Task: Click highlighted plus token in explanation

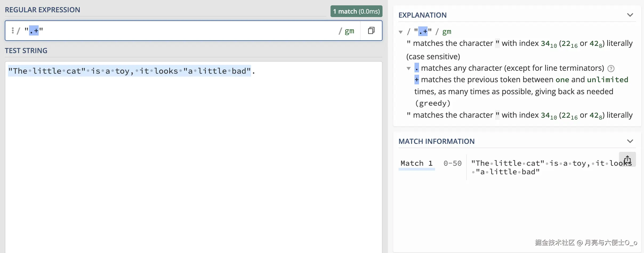Action: click(x=417, y=80)
